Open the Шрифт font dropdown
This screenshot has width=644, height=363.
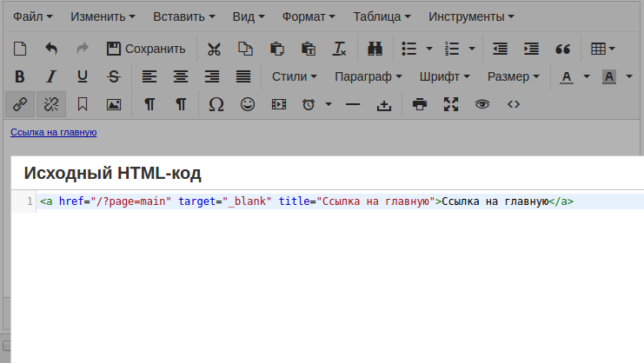[444, 76]
